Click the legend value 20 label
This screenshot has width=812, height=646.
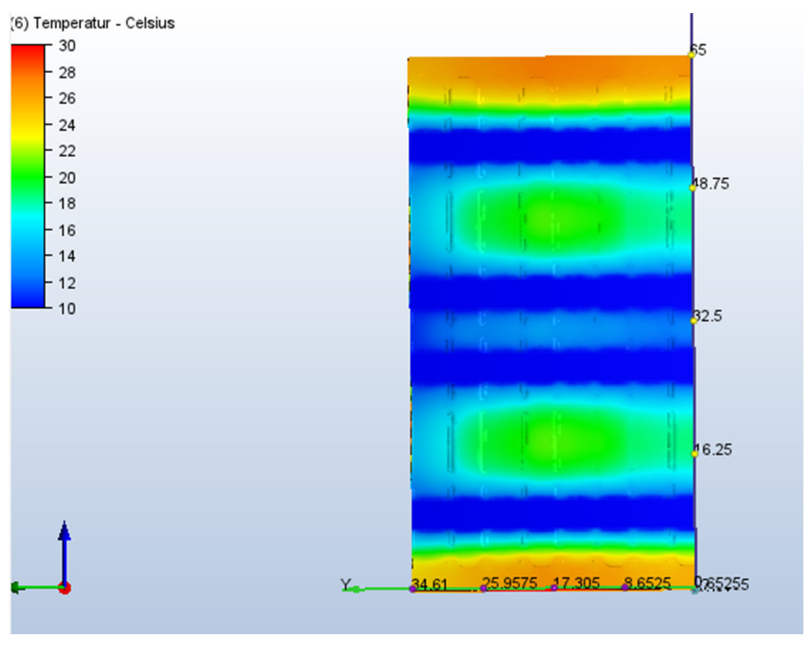(x=67, y=178)
